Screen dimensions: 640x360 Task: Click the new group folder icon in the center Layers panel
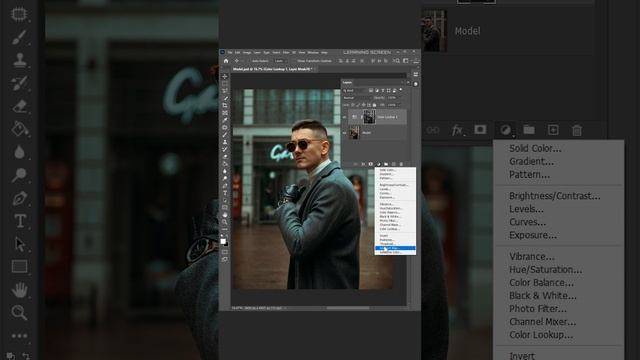tap(386, 164)
